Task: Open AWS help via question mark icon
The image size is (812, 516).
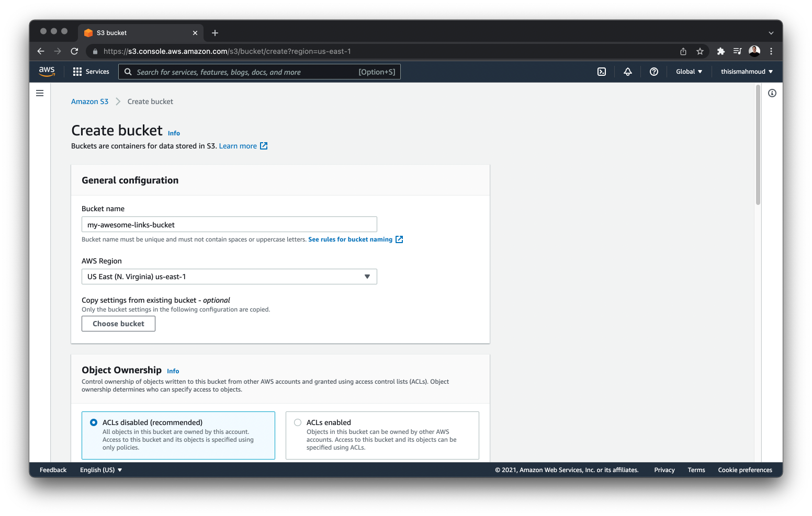Action: click(653, 71)
